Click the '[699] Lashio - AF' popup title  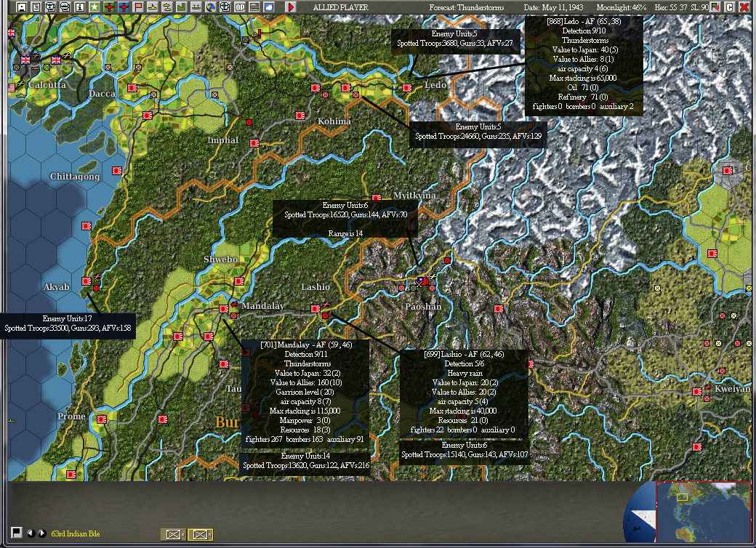point(464,354)
